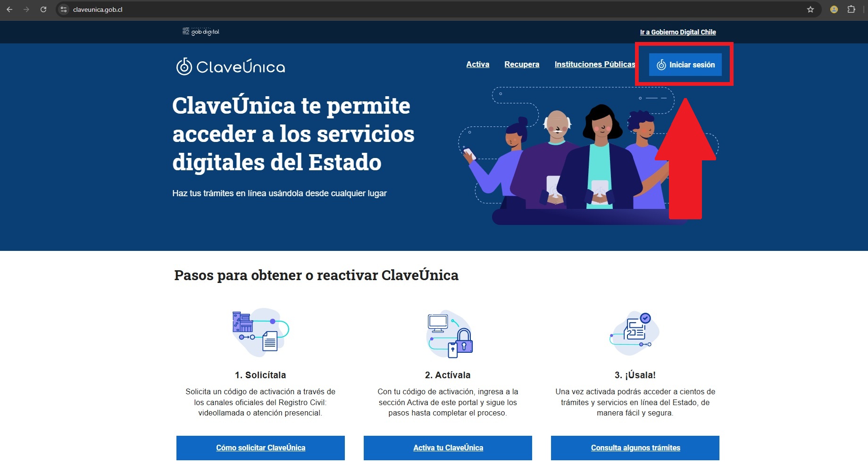Viewport: 868px width, 465px height.
Task: Click the browser back arrow
Action: [9, 9]
